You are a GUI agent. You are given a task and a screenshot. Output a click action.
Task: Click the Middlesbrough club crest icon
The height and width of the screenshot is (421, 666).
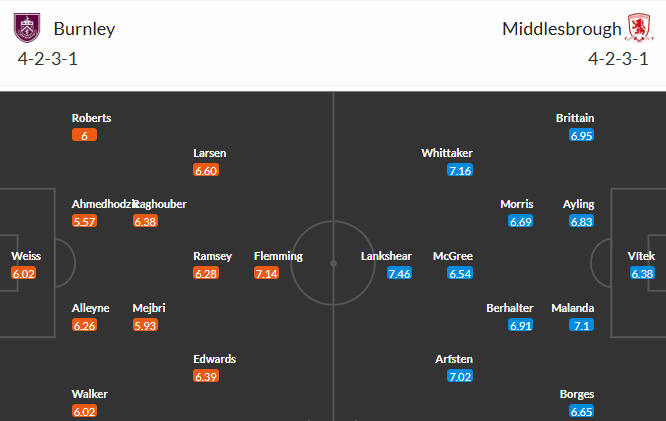coord(639,28)
